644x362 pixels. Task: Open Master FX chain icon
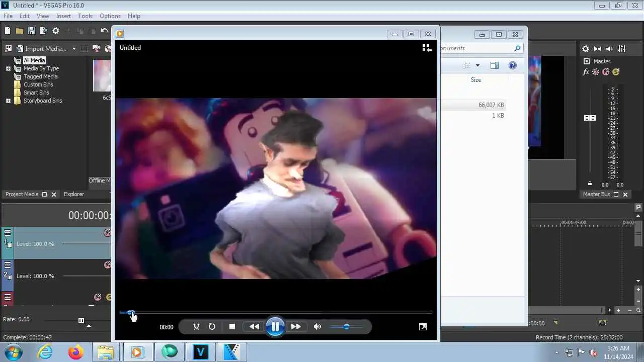pos(586,72)
